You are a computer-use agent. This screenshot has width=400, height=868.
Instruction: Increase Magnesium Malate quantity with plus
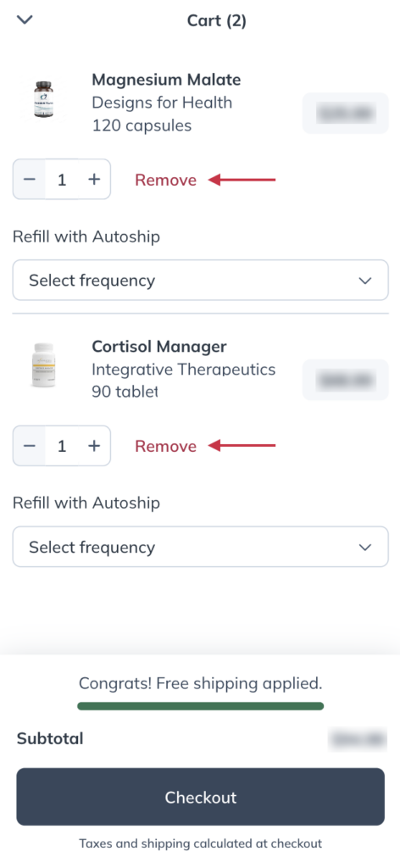95,180
